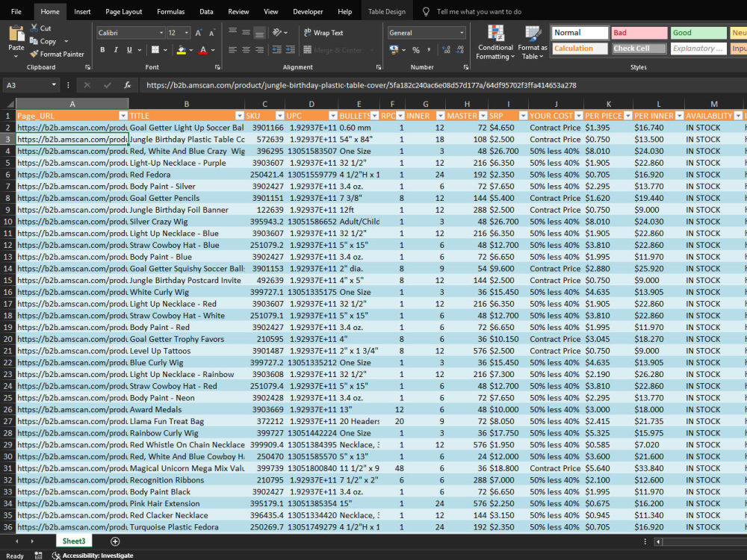Open the General number format dropdown
This screenshot has height=560, width=747.
pos(462,33)
